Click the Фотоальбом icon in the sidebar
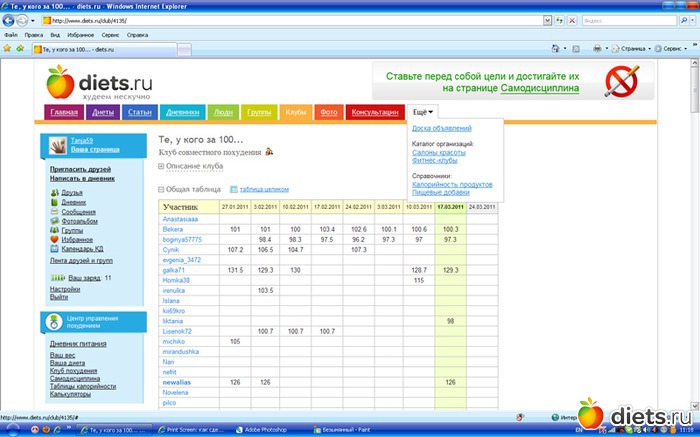The width and height of the screenshot is (700, 437). [x=55, y=221]
